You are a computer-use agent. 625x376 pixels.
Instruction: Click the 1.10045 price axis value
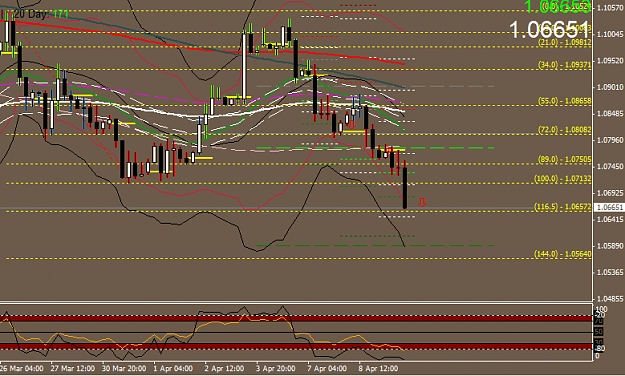[610, 34]
